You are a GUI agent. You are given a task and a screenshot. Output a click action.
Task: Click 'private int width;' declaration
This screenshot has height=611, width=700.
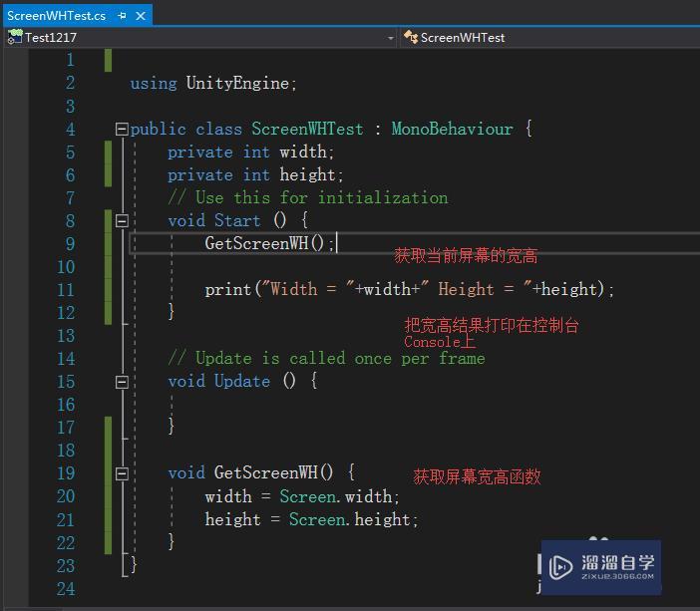tap(250, 153)
